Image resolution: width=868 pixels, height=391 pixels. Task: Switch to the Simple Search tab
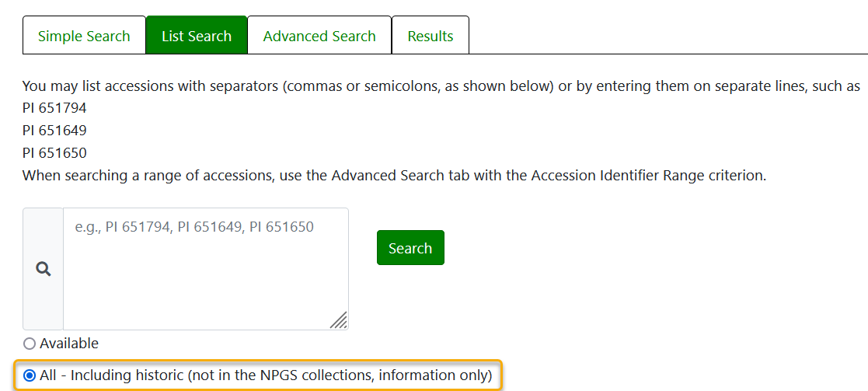tap(84, 35)
